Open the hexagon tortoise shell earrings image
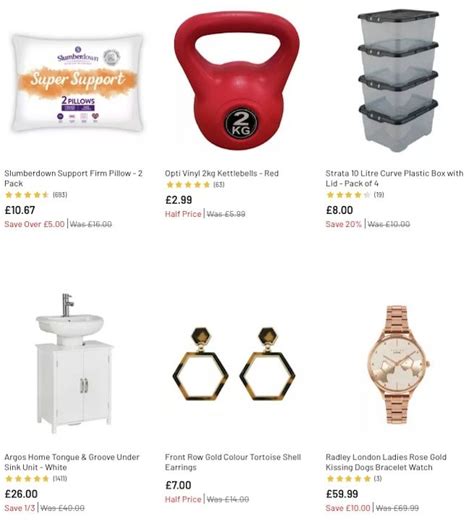 coord(234,364)
